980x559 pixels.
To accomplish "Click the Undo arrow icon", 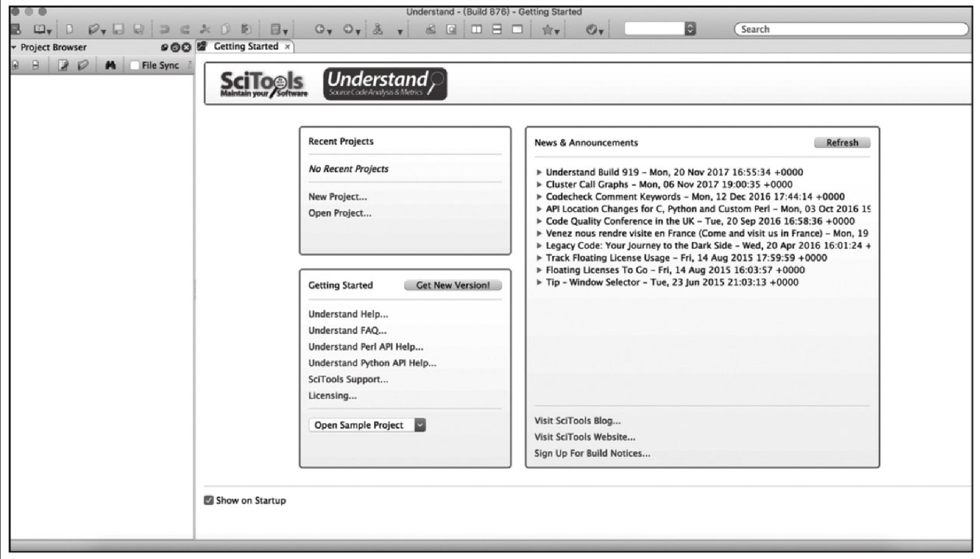I will coord(165,30).
